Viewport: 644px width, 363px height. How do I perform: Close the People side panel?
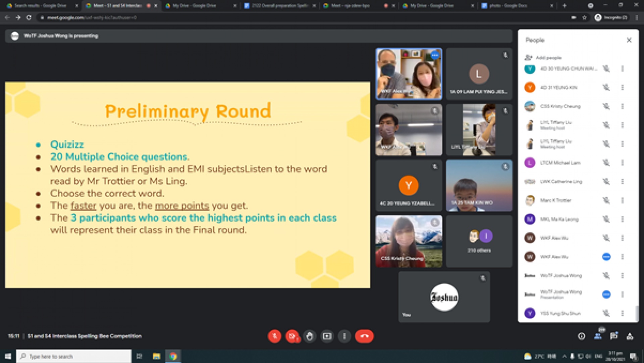(629, 40)
